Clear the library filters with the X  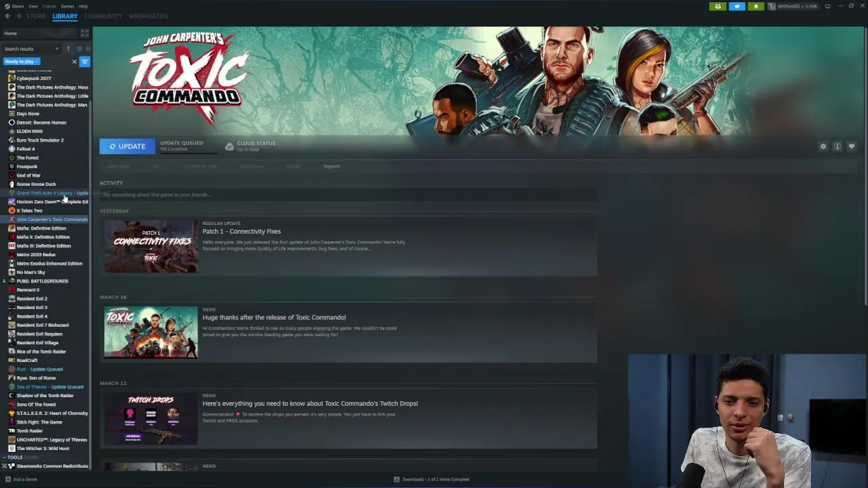pos(75,62)
